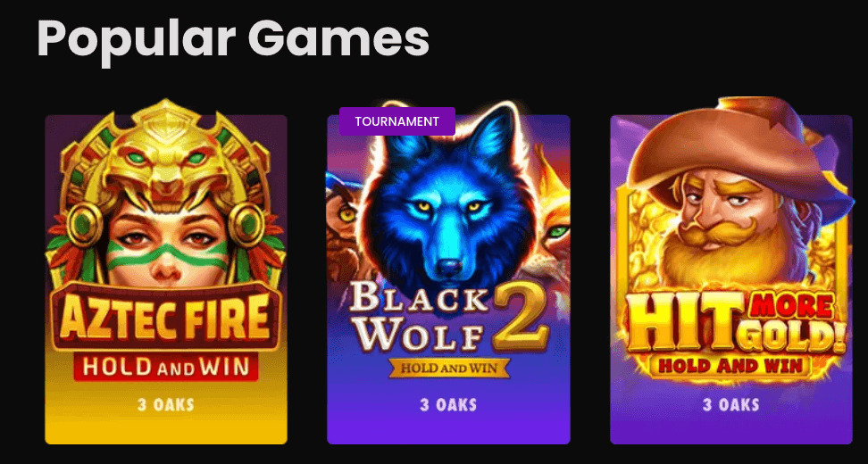Click 3 Oaks label under Black Wolf 2
The image size is (868, 464).
448,405
